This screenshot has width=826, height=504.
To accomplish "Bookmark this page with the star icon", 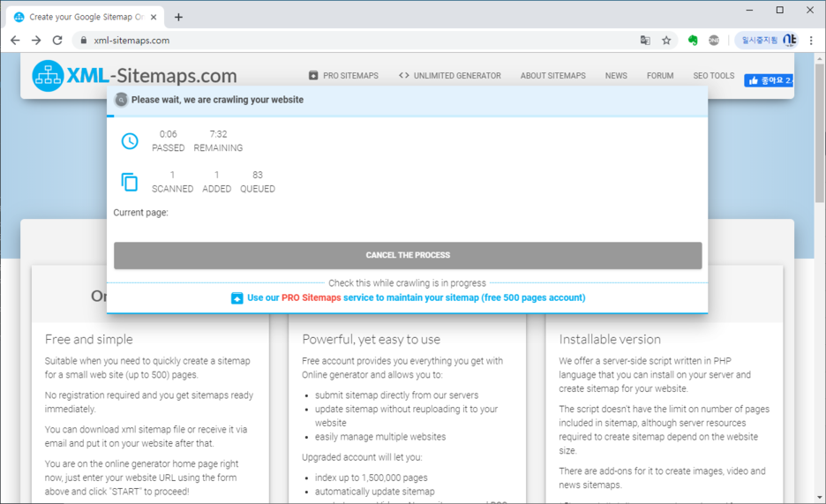I will tap(666, 40).
